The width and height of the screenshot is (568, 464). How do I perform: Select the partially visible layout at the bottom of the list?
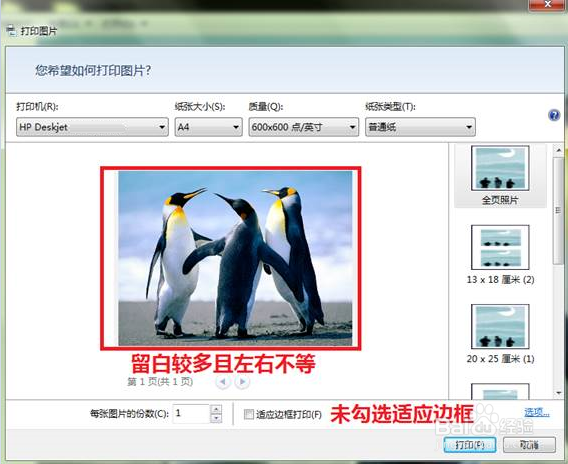[x=500, y=391]
